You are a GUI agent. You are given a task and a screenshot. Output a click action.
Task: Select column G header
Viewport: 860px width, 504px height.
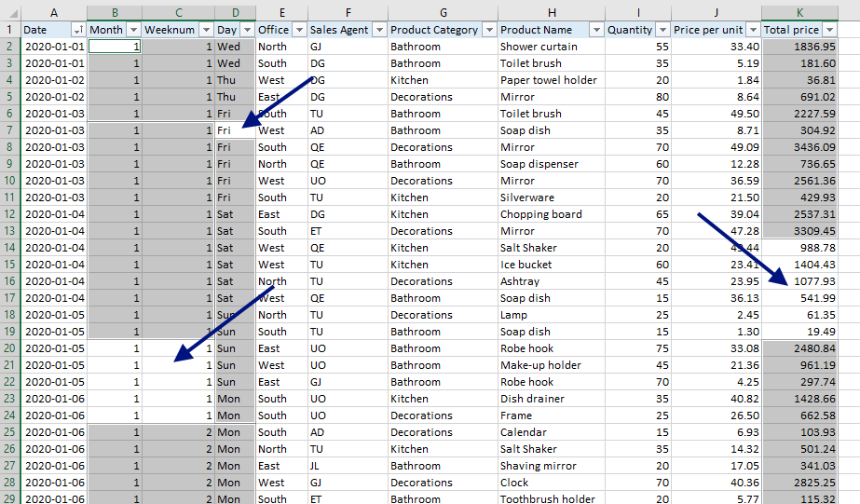tap(443, 13)
